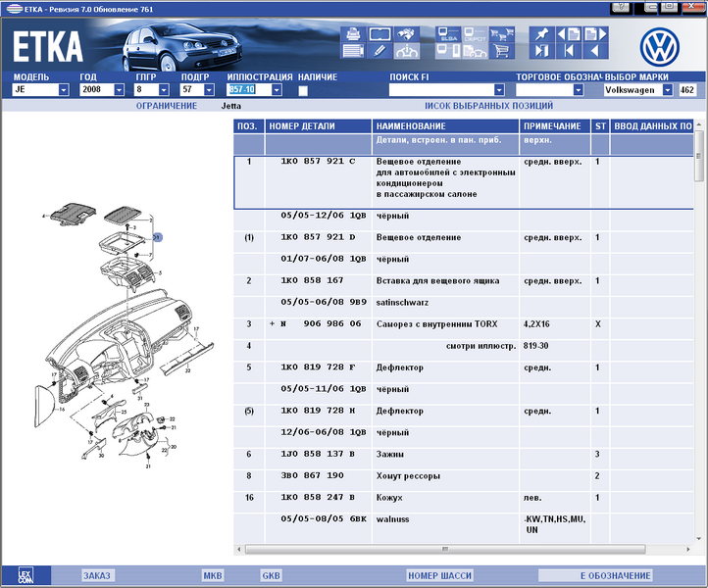Toggle the Наличие checkbox
The width and height of the screenshot is (708, 588).
(x=303, y=91)
